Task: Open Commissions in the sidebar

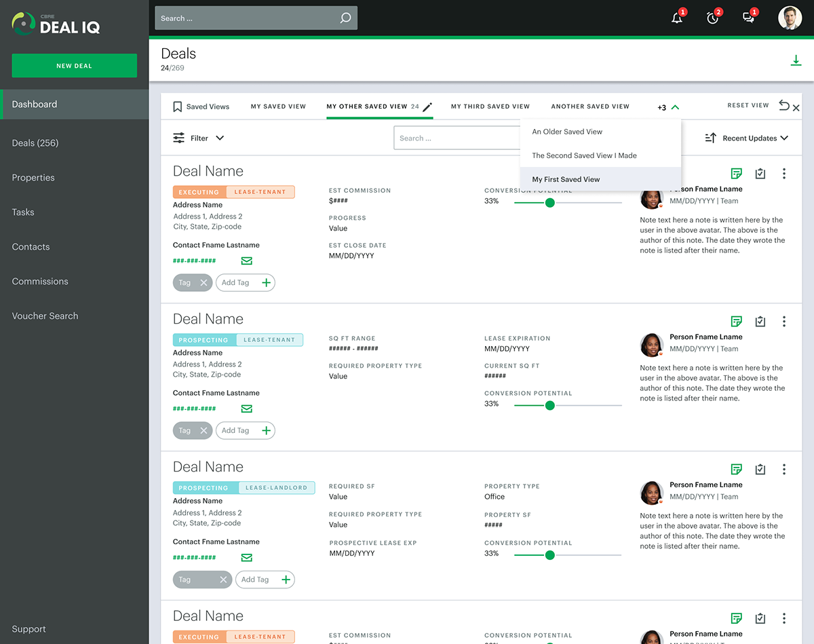Action: pyautogui.click(x=40, y=282)
